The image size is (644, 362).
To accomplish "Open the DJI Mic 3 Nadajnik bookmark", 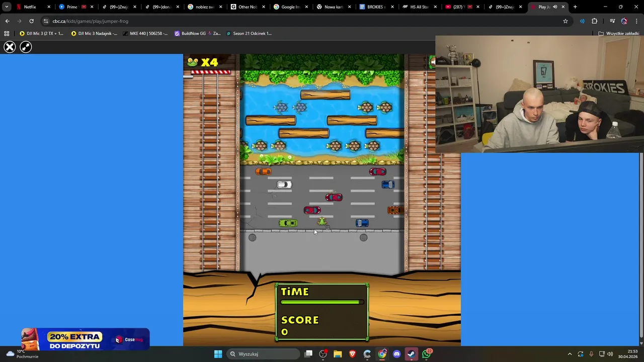I will coord(94,34).
